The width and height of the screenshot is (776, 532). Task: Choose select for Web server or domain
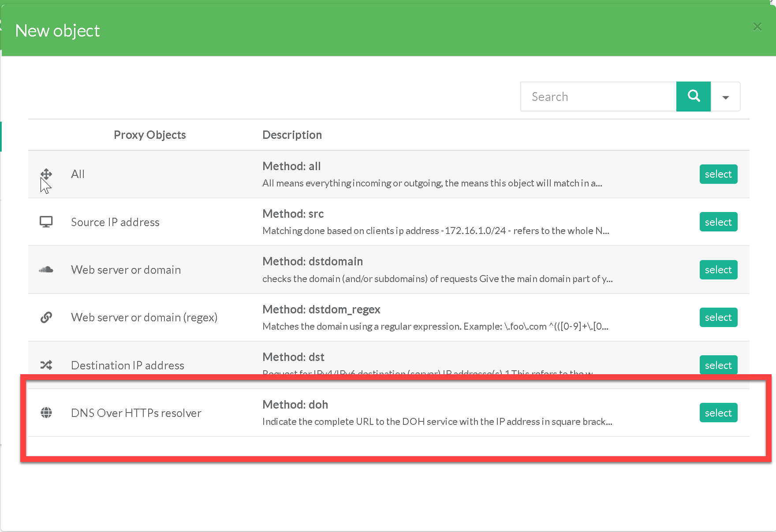click(x=718, y=270)
